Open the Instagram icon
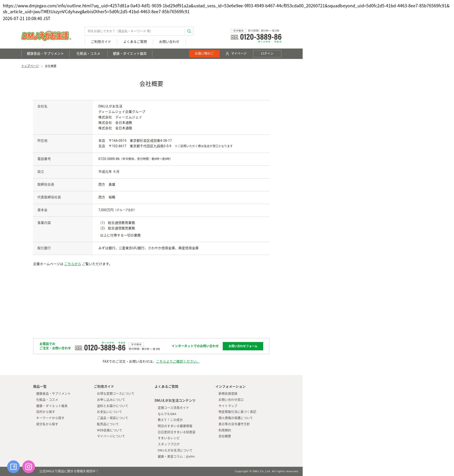 (29, 467)
